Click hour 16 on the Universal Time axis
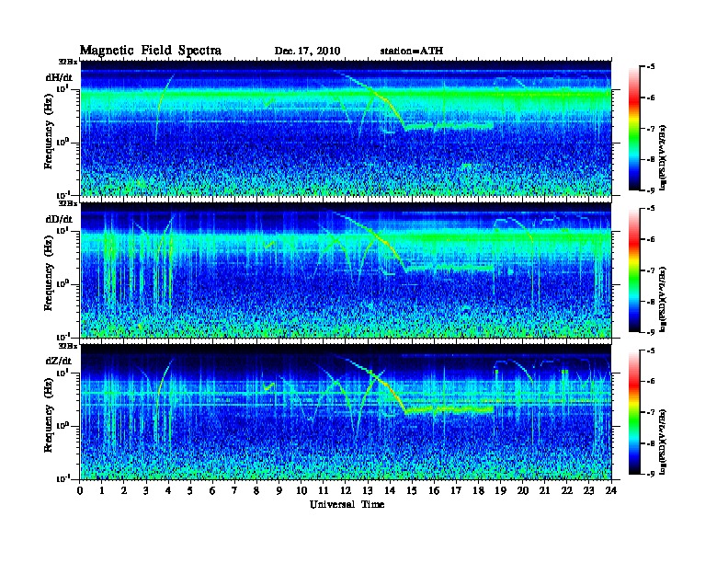This screenshot has width=728, height=563. (x=434, y=490)
